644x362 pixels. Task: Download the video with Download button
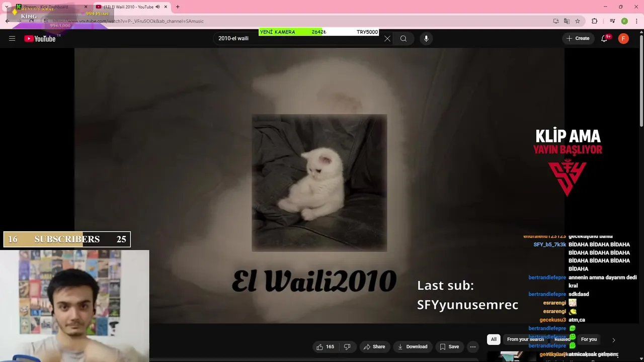pyautogui.click(x=413, y=347)
